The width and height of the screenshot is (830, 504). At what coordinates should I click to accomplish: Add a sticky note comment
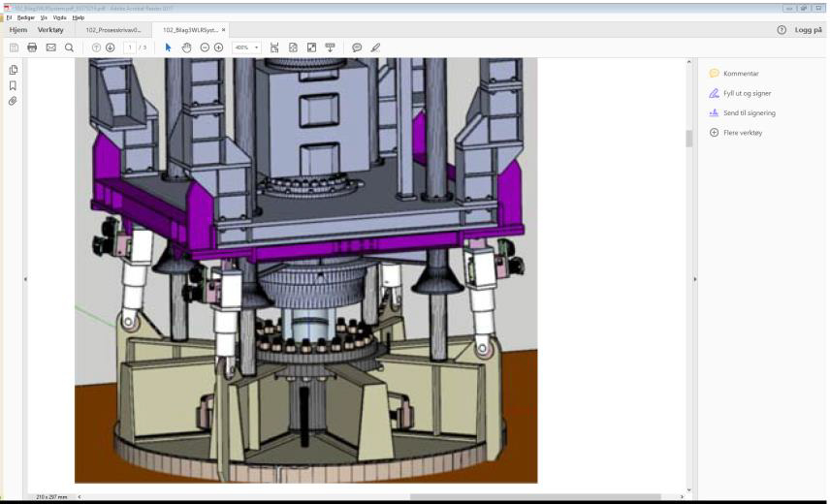357,47
